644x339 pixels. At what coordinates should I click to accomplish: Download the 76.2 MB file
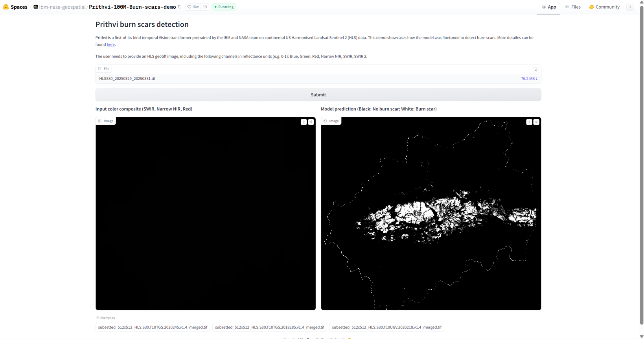(x=529, y=79)
